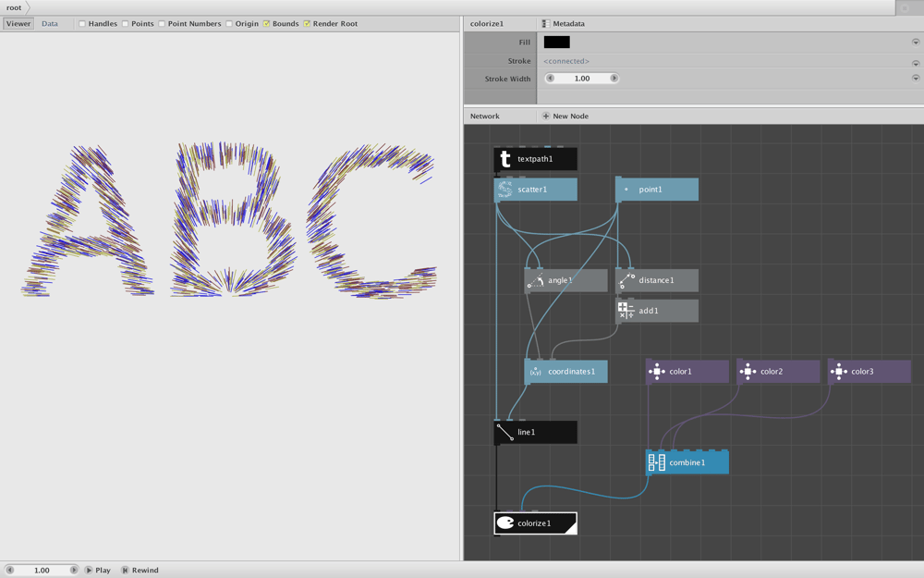Click the coordinates1 node icon
Viewport: 924px width, 578px height.
[535, 372]
